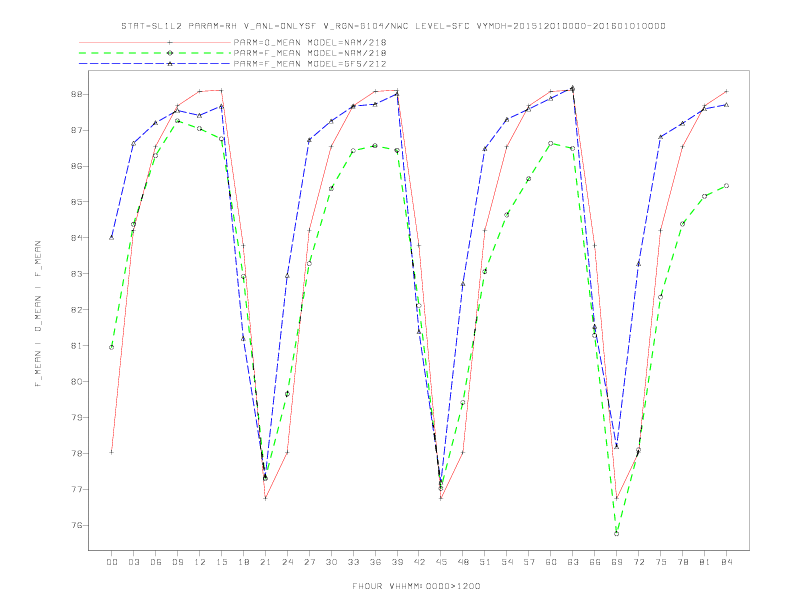The height and width of the screenshot is (612, 792).
Task: Click the x-axis forecast hour label 39
Action: [397, 562]
